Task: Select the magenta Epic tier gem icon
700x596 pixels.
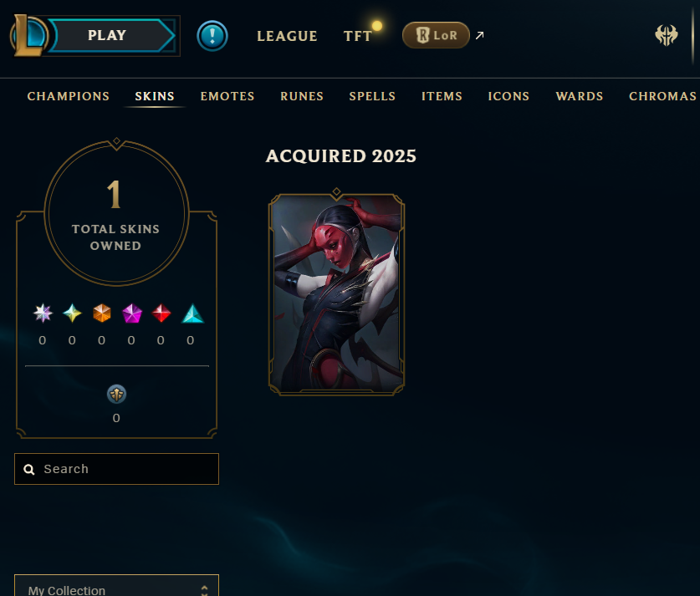Action: tap(131, 313)
